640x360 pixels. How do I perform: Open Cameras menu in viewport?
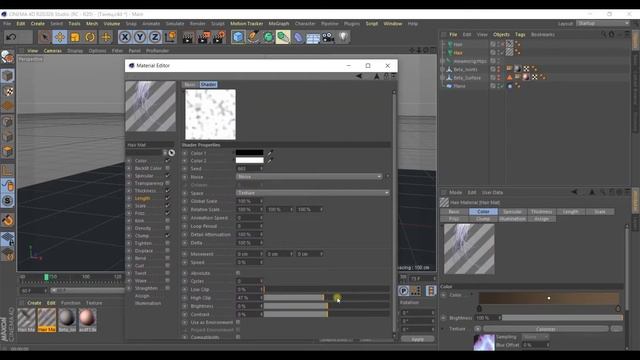pyautogui.click(x=53, y=51)
